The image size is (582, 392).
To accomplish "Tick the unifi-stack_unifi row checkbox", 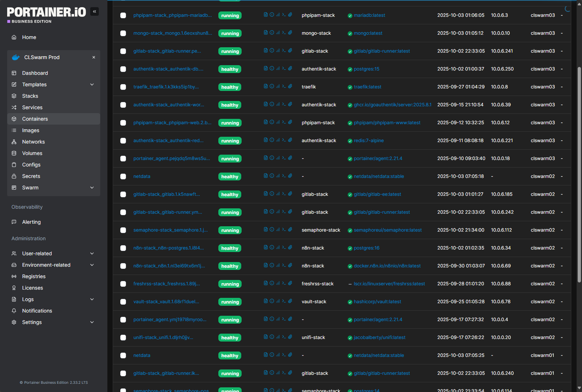I will point(123,338).
